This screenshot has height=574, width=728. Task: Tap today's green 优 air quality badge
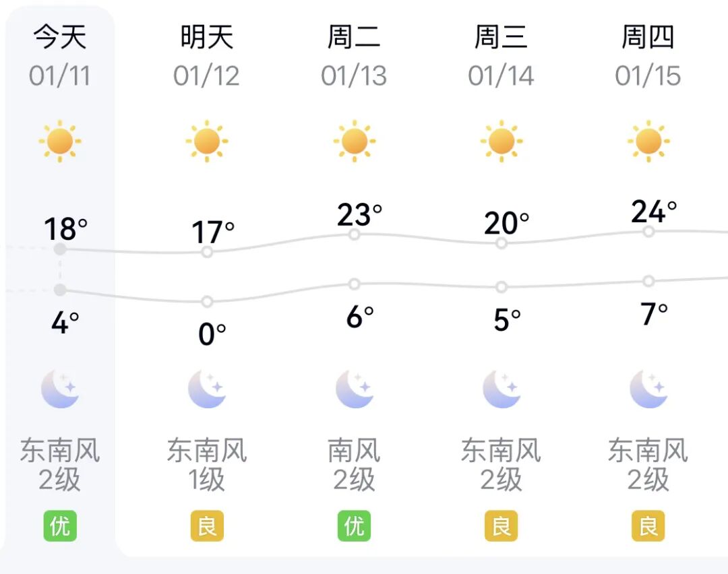point(60,526)
